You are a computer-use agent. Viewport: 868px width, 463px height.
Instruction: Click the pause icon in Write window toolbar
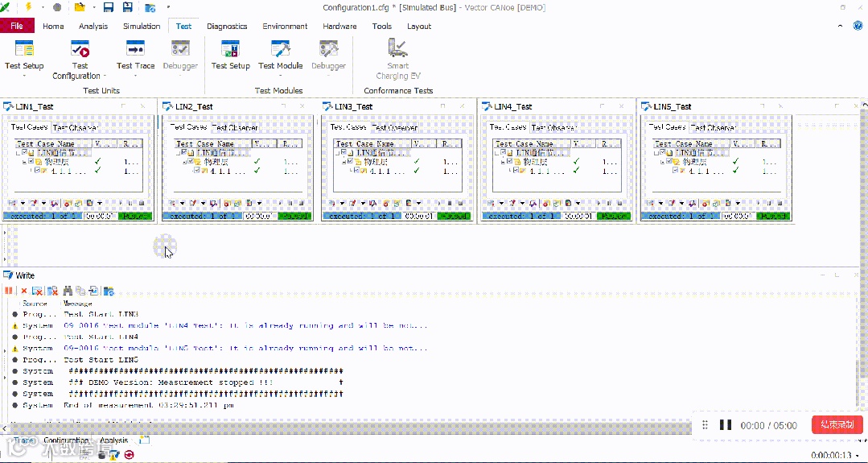[x=8, y=290]
